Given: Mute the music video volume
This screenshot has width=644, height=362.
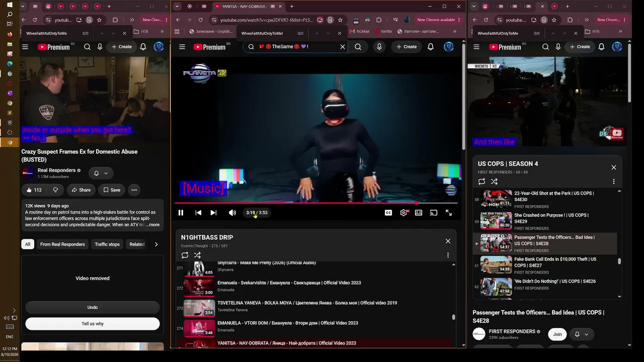Looking at the screenshot, I should [x=232, y=213].
